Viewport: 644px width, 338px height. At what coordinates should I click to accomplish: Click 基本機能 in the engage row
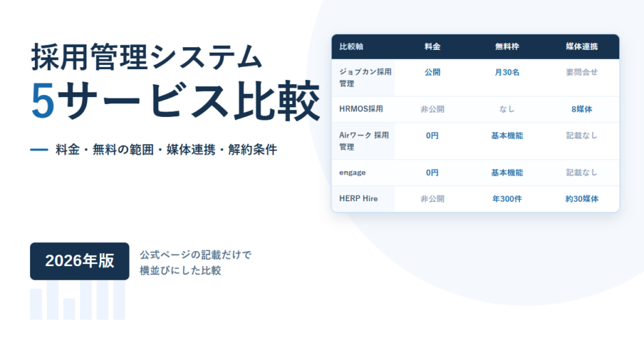(x=507, y=172)
